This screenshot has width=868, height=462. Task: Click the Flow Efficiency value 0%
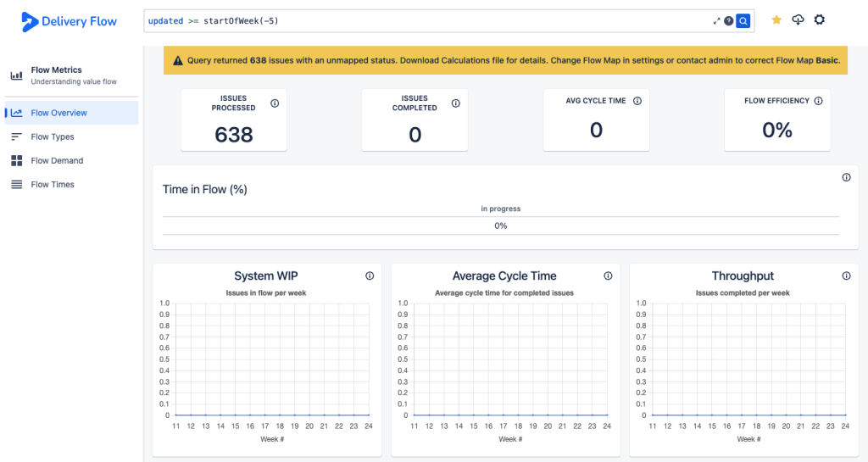[776, 130]
